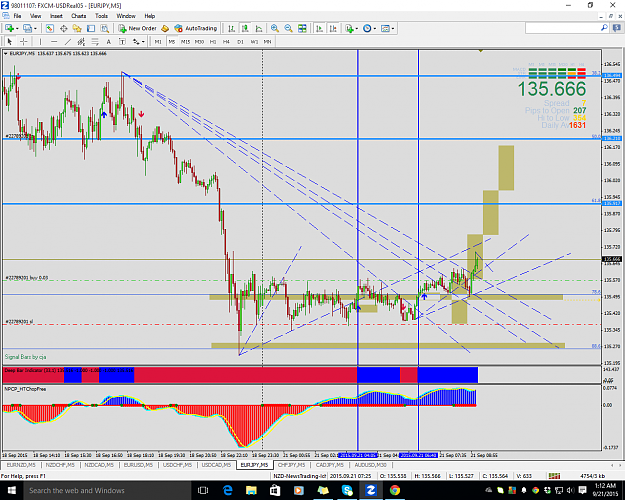This screenshot has width=625, height=500.
Task: Expand the Templates dropdown arrow
Action: pyautogui.click(x=393, y=29)
